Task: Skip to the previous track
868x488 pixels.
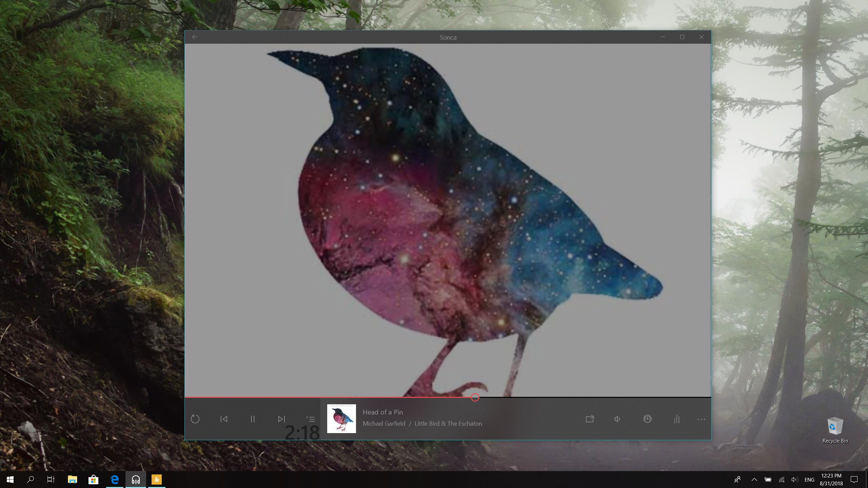Action: pos(224,419)
